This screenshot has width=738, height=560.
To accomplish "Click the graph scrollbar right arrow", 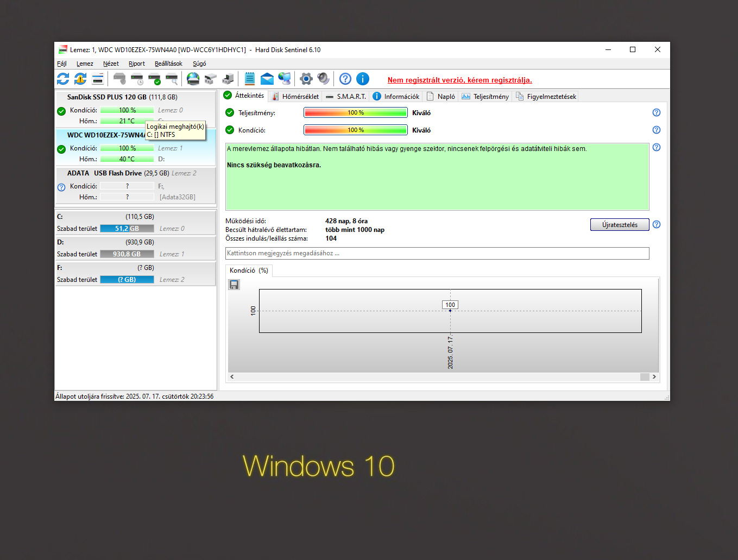I will [654, 376].
